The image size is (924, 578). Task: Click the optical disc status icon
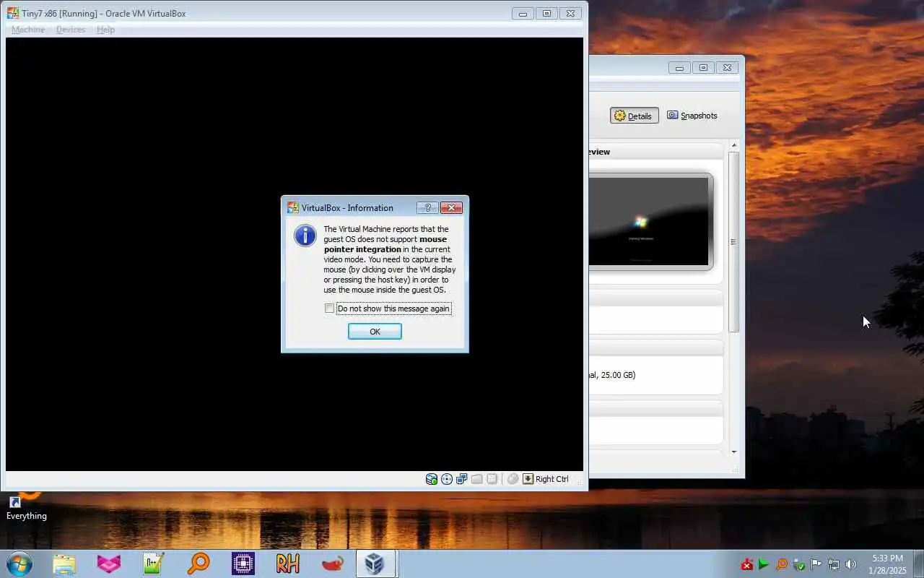click(x=447, y=479)
